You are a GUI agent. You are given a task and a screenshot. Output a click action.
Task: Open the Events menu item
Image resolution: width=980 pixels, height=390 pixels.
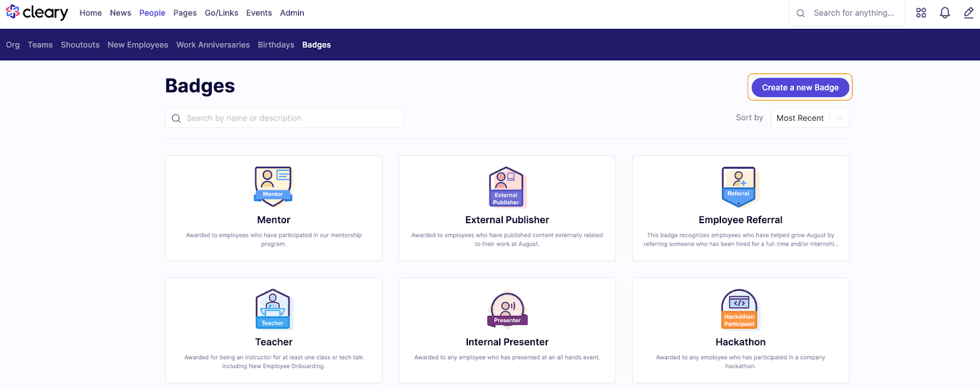259,13
